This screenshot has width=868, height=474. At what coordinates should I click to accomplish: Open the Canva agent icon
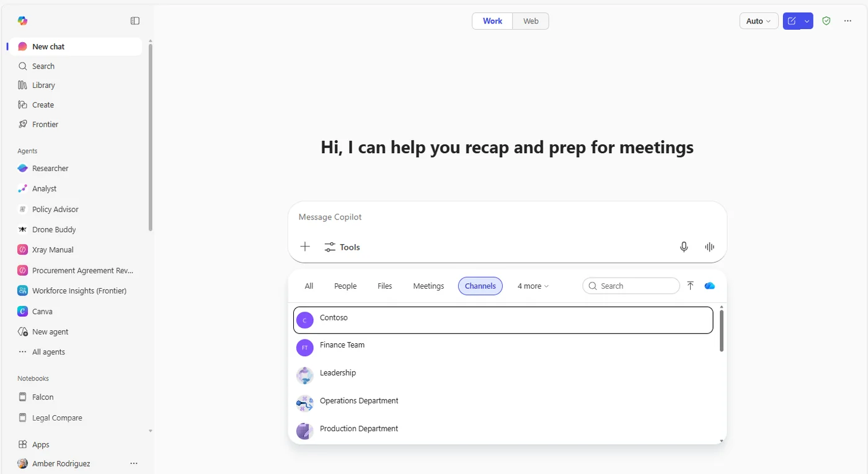point(23,312)
